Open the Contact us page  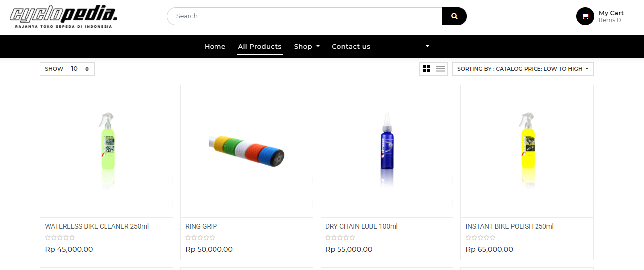[x=351, y=46]
